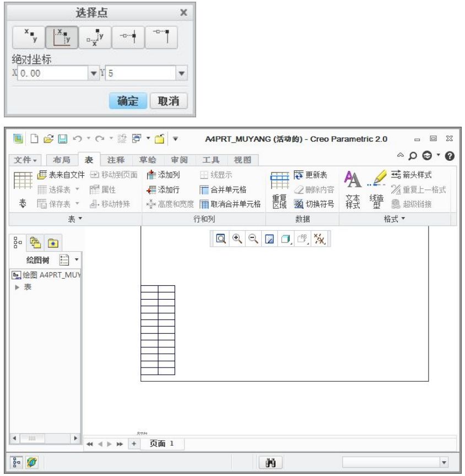The image size is (465, 476).
Task: Click the display style cube icon
Action: (285, 239)
